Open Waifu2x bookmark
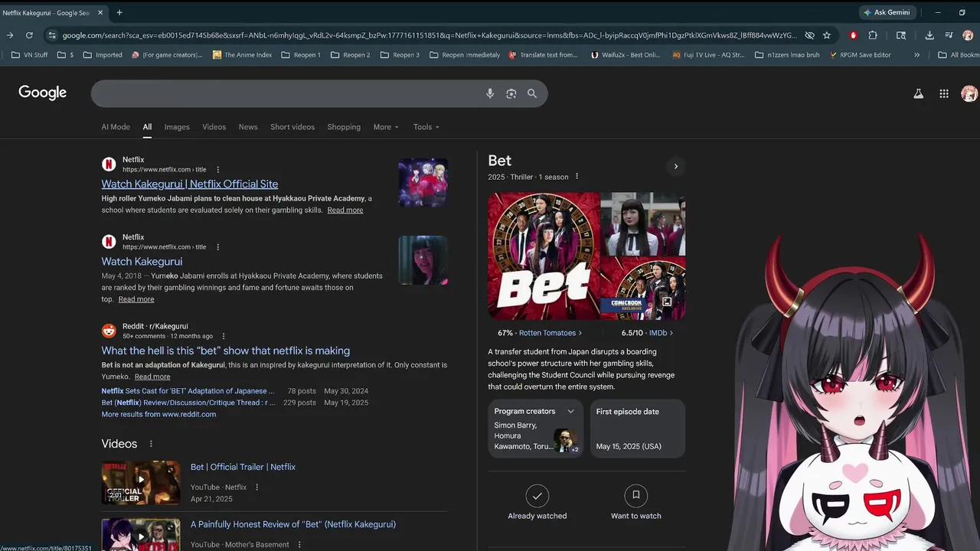The image size is (980, 551). pyautogui.click(x=626, y=55)
